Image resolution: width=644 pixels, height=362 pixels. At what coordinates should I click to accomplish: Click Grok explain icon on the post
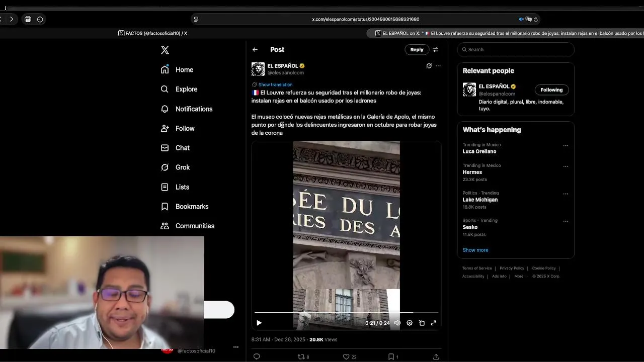[x=429, y=66]
